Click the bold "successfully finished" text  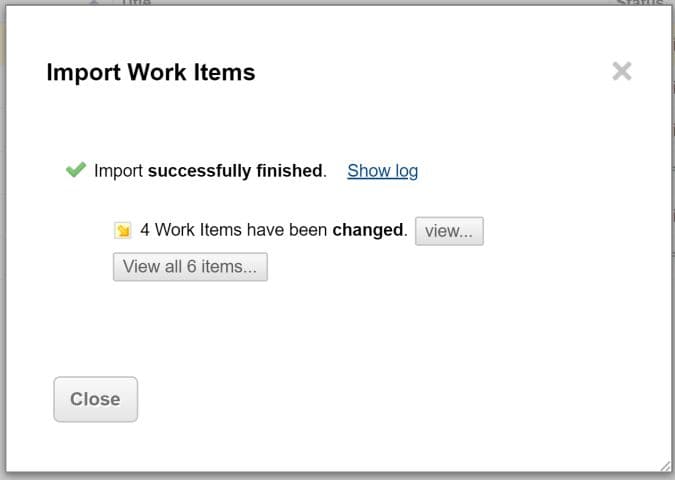tap(236, 171)
